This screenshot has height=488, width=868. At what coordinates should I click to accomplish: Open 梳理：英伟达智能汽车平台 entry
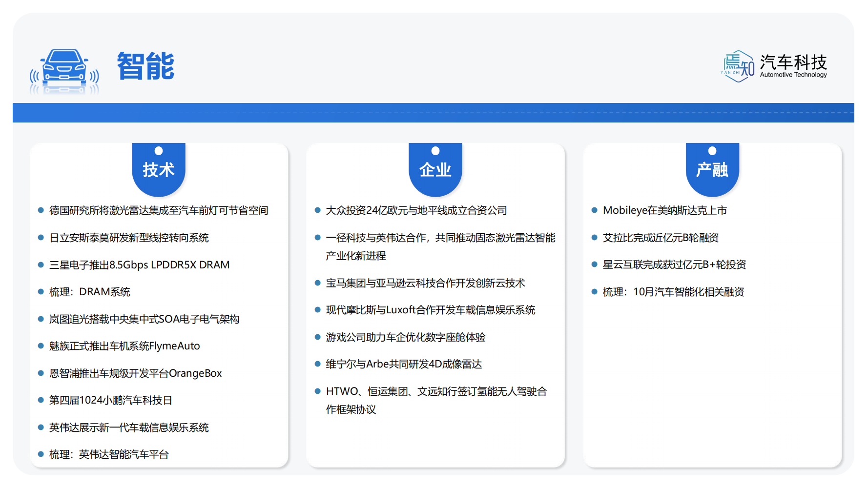[109, 454]
